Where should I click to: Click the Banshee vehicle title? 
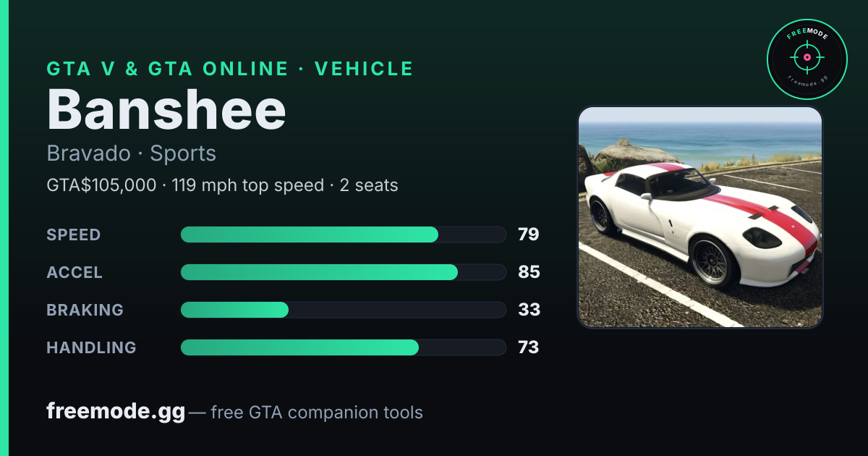point(166,111)
